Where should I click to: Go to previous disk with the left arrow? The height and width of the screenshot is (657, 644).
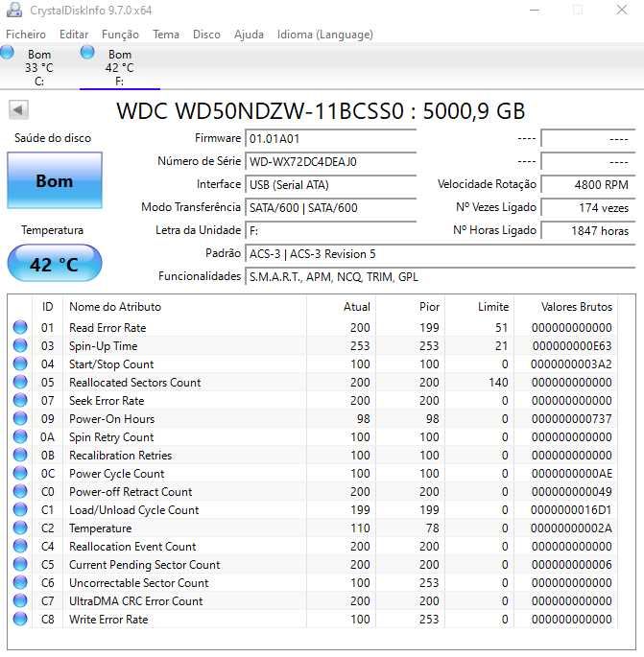point(18,110)
